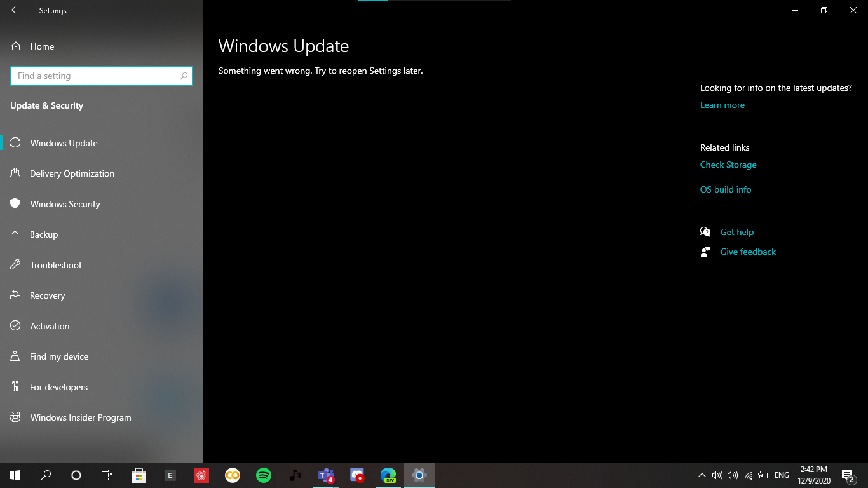868x488 pixels.
Task: Click the Related links heading
Action: tap(724, 147)
